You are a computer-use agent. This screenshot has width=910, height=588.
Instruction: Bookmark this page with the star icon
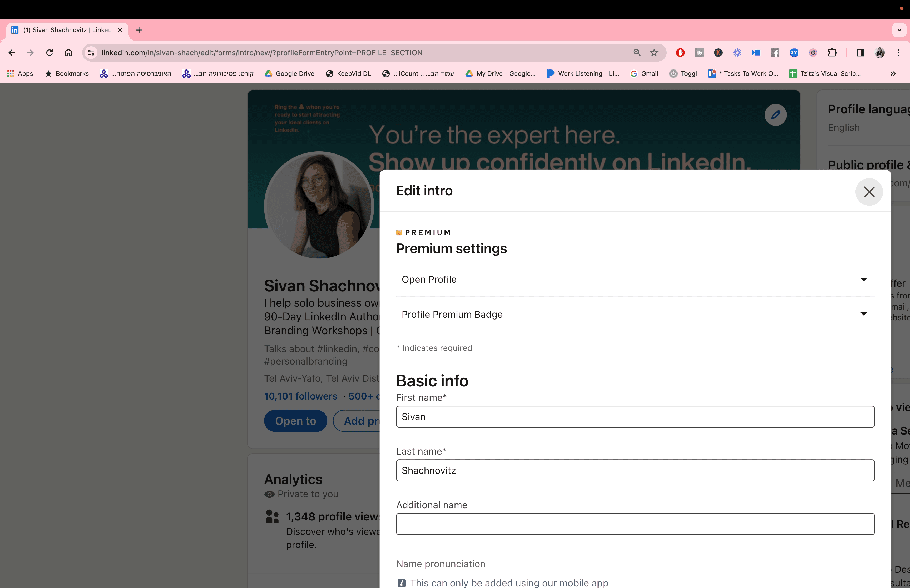(654, 53)
